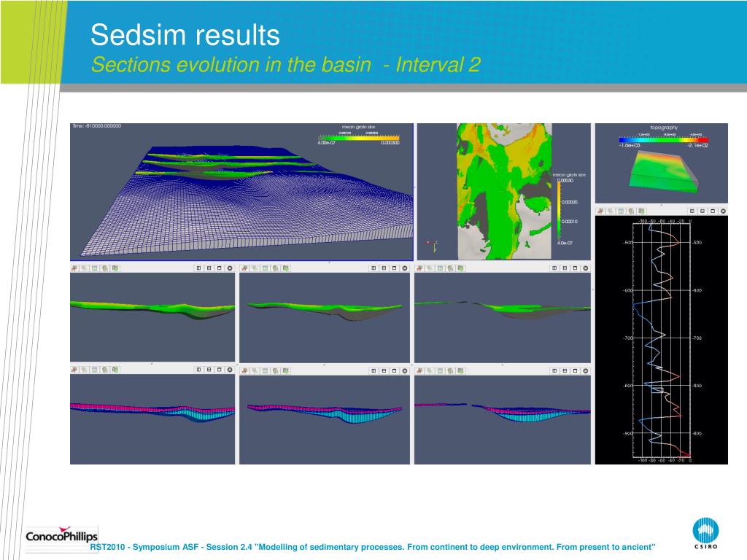This screenshot has width=747, height=560.
Task: Split the black plot view horizontally
Action: point(692,211)
